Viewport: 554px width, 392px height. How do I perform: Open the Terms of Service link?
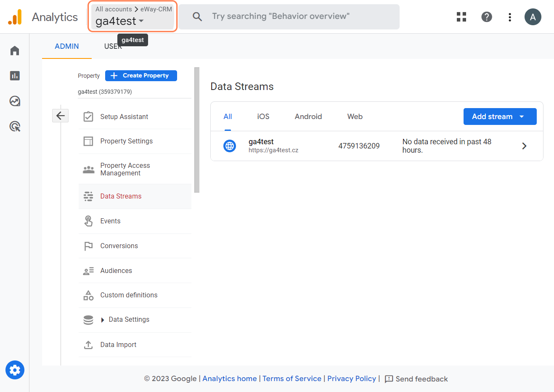(x=292, y=379)
